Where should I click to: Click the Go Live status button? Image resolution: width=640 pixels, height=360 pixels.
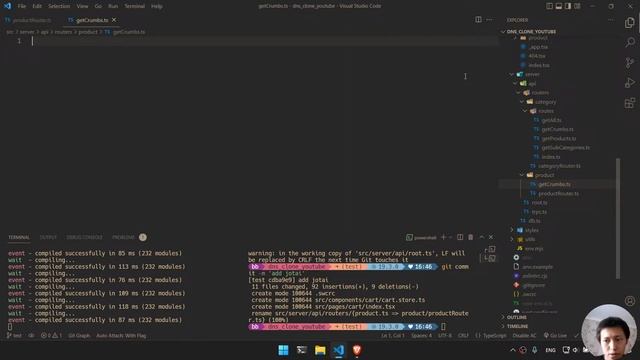(x=556, y=336)
